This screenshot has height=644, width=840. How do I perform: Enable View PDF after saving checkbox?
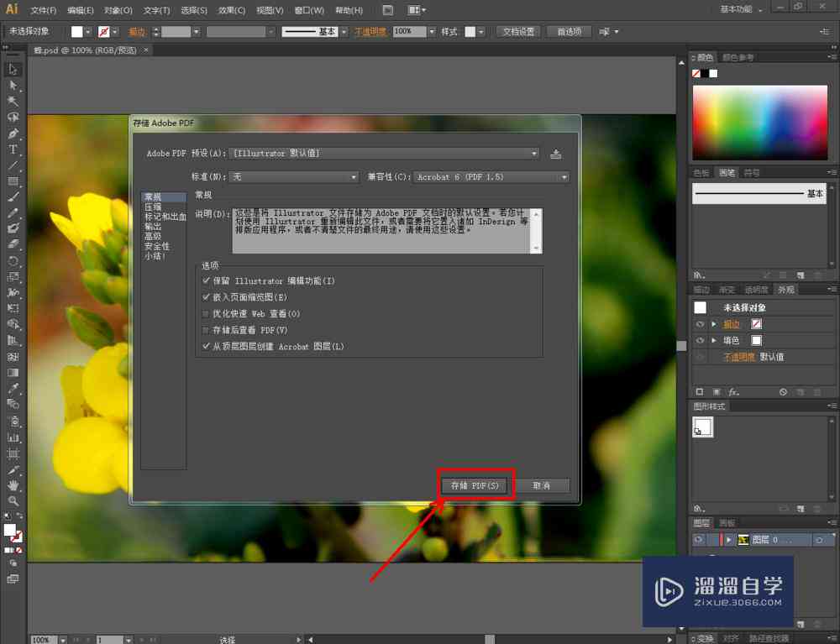(x=207, y=330)
